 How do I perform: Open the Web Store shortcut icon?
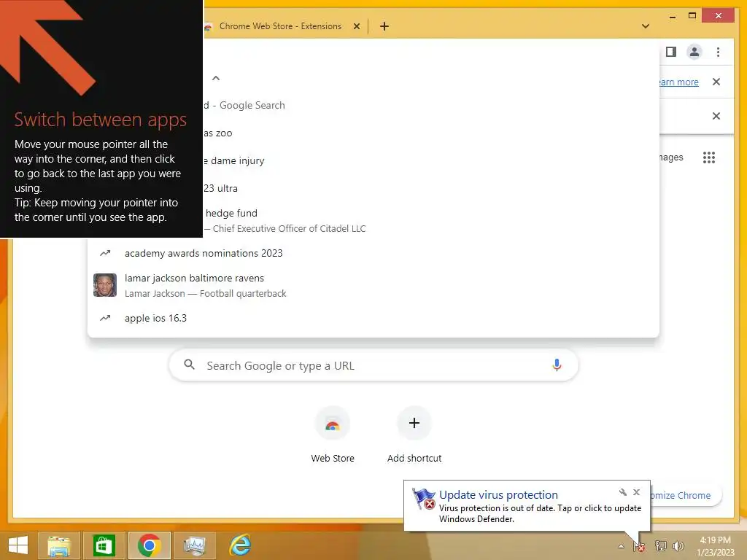(x=333, y=424)
